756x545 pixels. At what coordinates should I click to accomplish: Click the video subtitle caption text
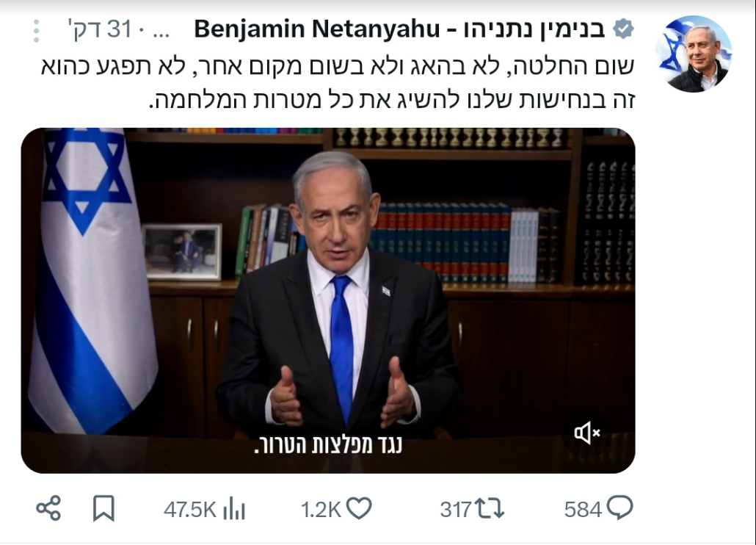coord(328,445)
